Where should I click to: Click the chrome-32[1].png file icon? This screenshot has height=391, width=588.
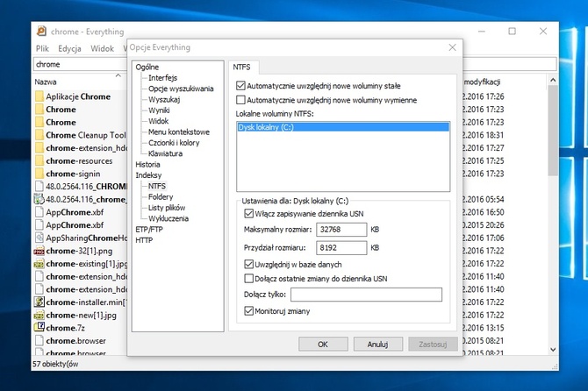[x=39, y=251]
